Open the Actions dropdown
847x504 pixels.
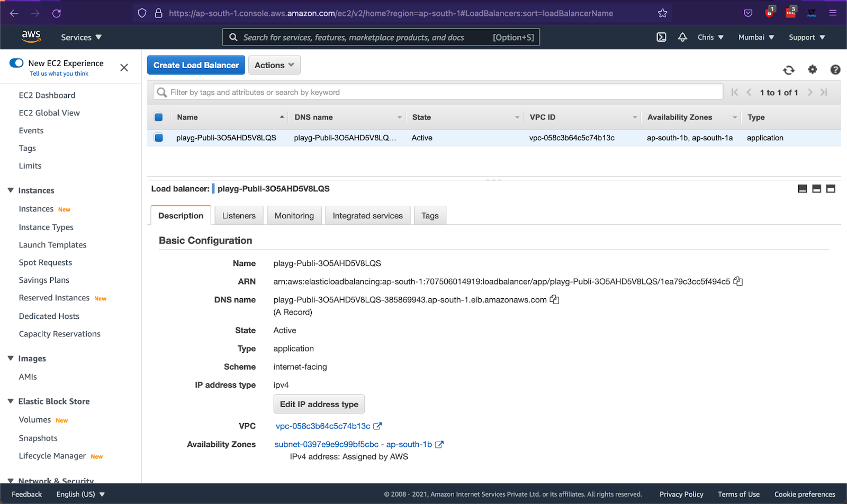274,65
